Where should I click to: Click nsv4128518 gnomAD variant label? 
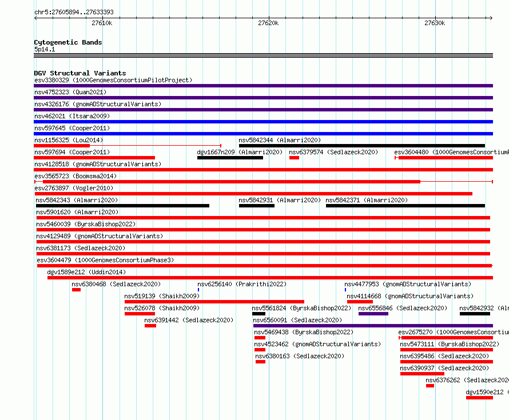pyautogui.click(x=98, y=164)
